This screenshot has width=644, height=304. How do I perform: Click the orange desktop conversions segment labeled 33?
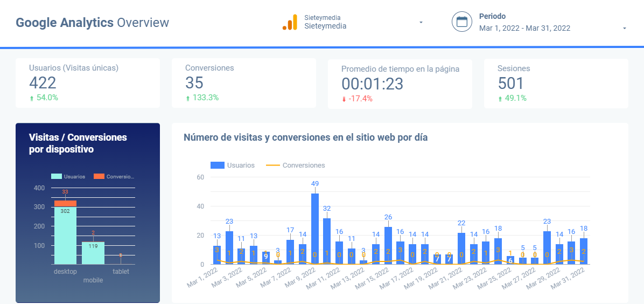65,203
